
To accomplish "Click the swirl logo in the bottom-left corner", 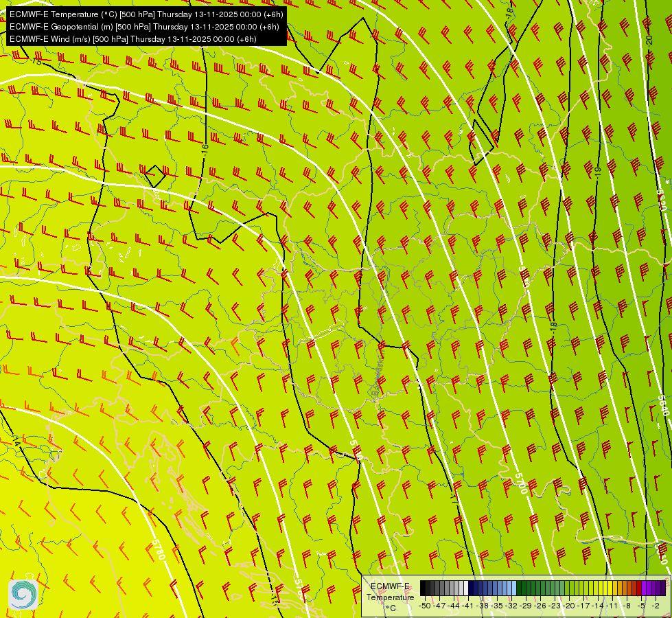I will pyautogui.click(x=23, y=595).
